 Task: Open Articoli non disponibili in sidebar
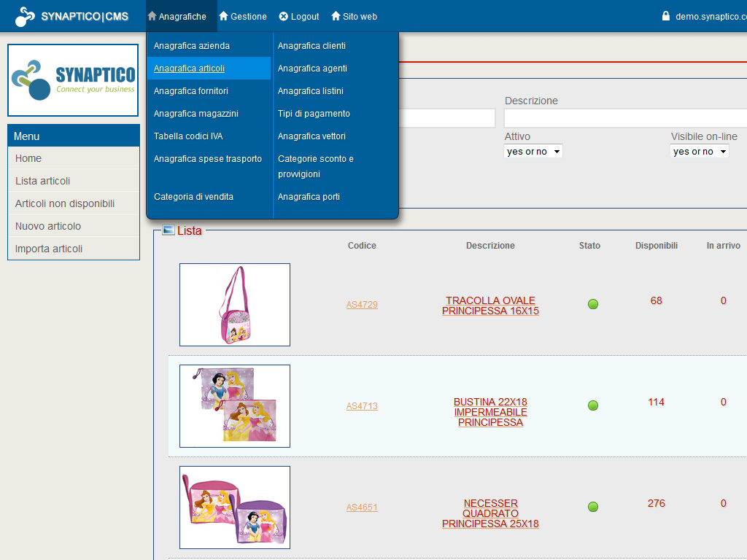click(74, 203)
